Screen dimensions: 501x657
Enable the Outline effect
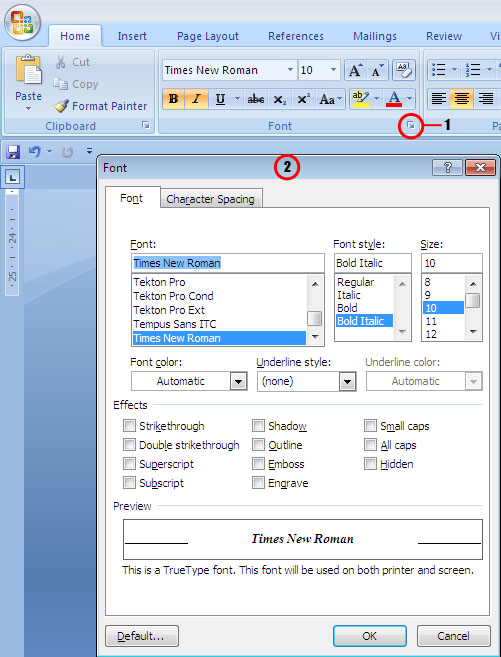258,445
